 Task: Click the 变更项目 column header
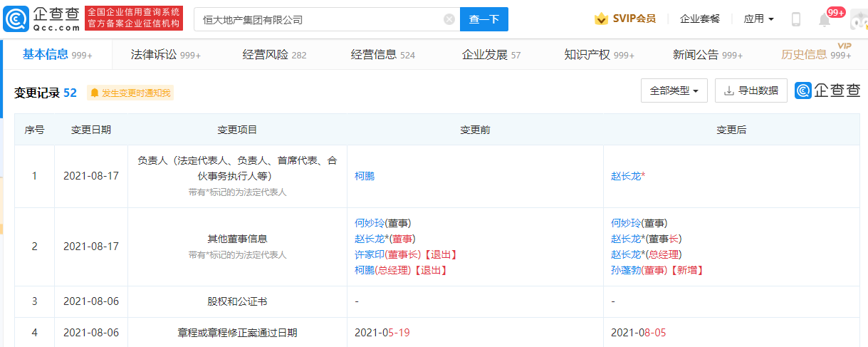(237, 130)
